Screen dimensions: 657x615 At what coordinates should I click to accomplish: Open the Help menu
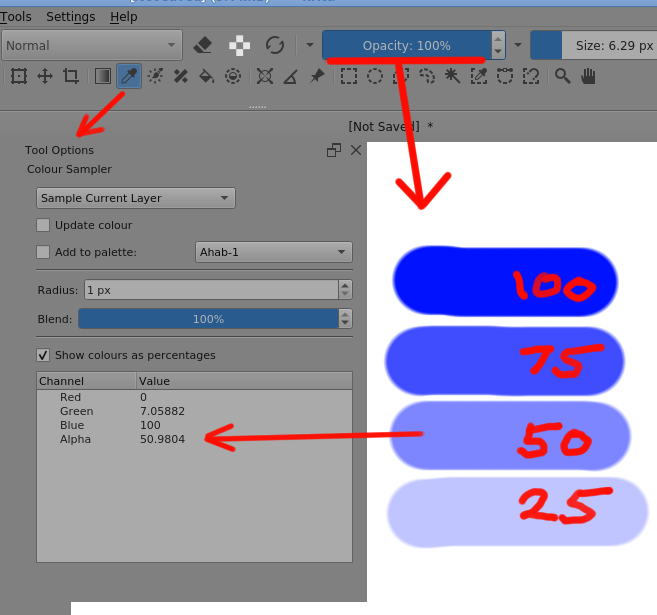pos(124,17)
